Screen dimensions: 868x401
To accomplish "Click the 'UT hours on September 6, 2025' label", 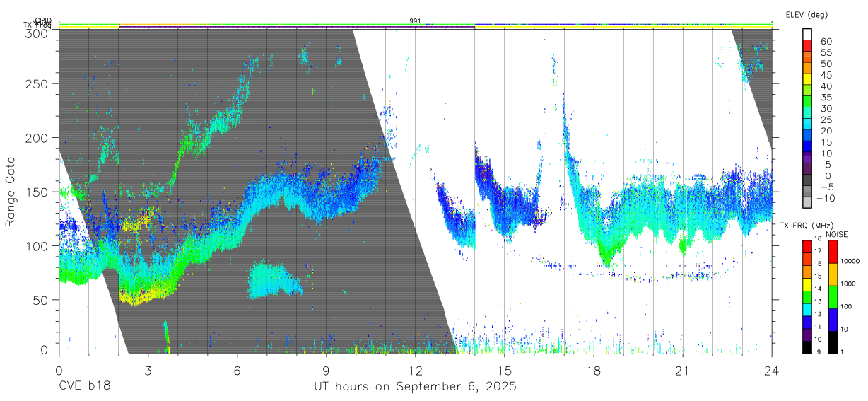I will pos(415,387).
